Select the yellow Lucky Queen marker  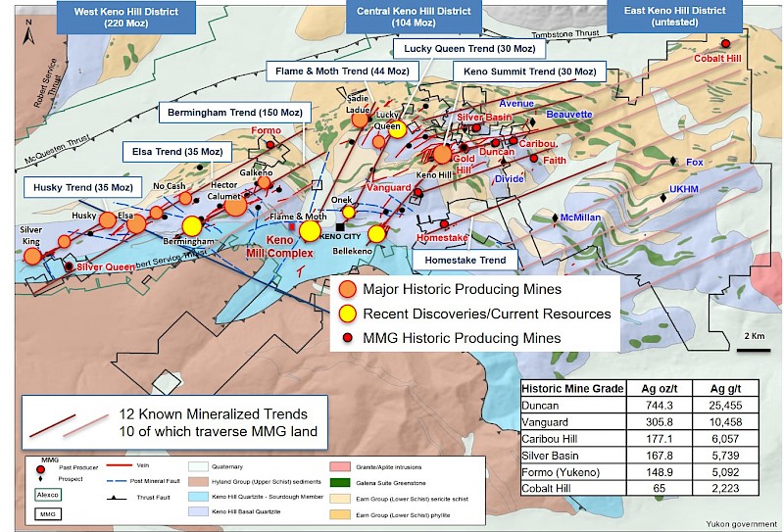coord(397,132)
